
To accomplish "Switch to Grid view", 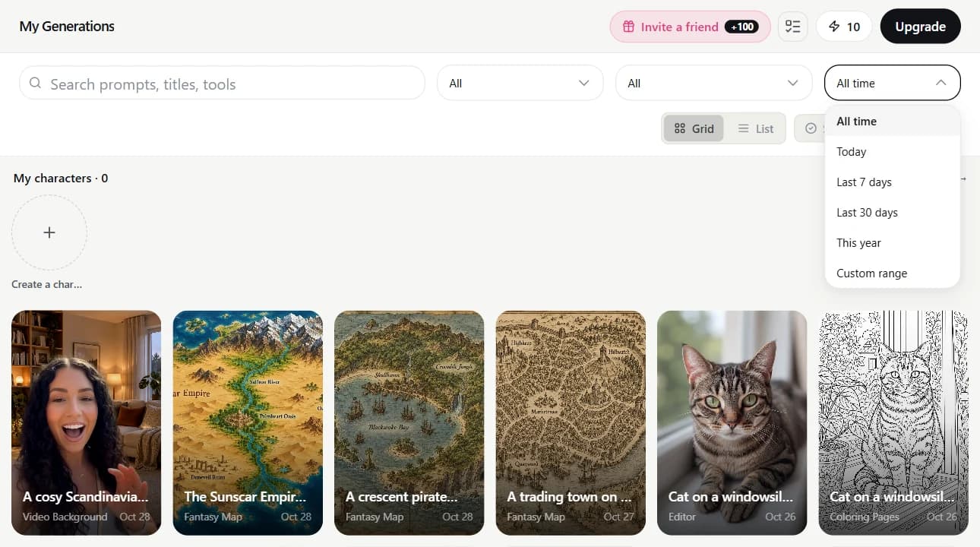I will [x=694, y=128].
